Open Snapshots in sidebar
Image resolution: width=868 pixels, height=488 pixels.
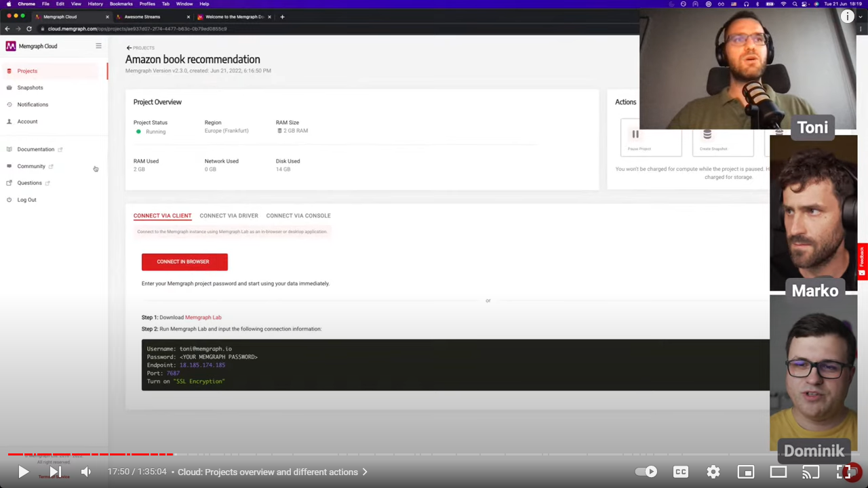(30, 87)
